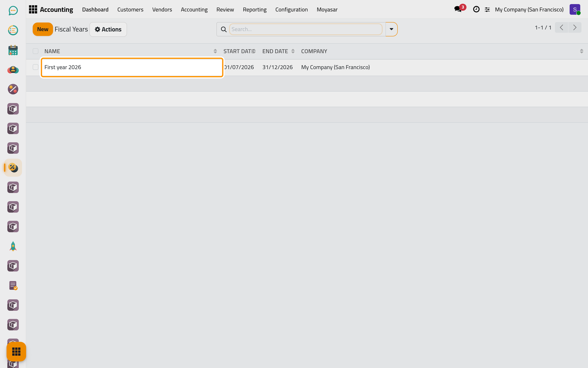Viewport: 588px width, 368px height.
Task: Click the 1-1 / 1 pager counter
Action: point(543,28)
